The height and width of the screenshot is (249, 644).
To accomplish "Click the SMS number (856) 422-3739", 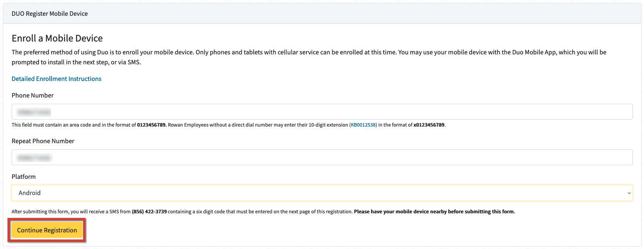I will [x=149, y=212].
